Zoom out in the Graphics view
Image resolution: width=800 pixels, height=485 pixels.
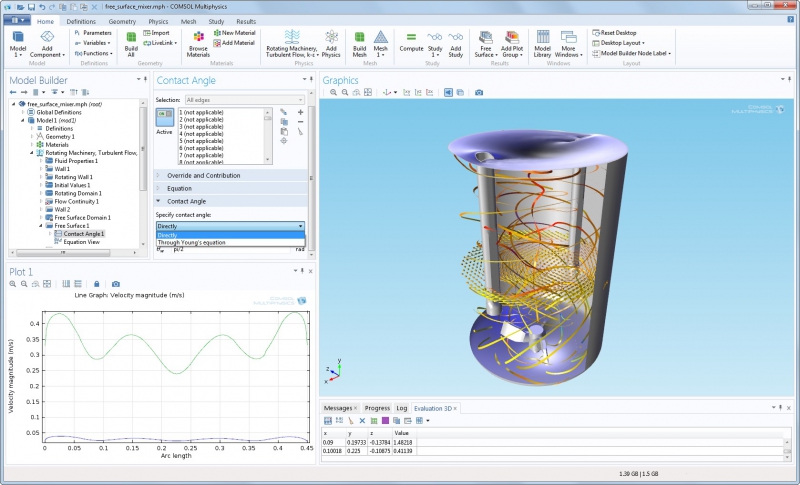[x=345, y=92]
